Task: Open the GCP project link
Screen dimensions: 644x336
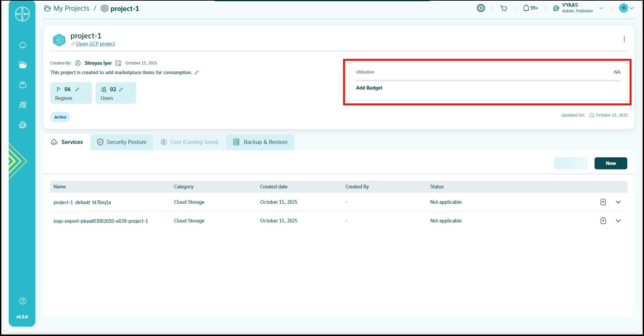Action: (95, 44)
